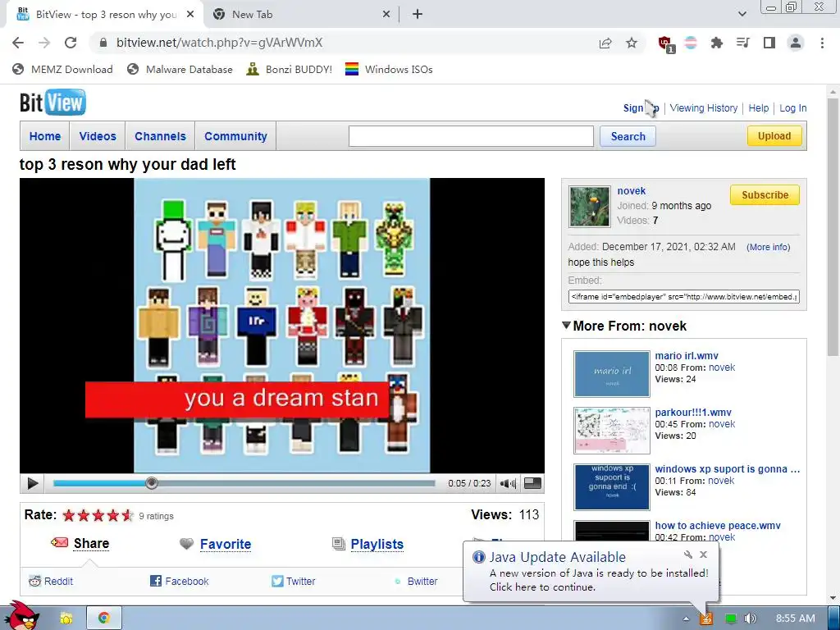
Task: Switch to the New Tab tab
Action: pyautogui.click(x=300, y=15)
